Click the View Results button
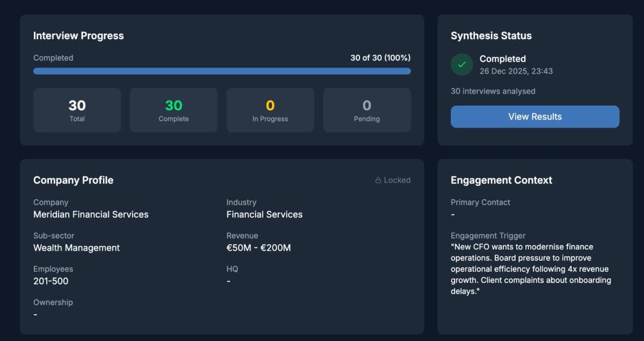644x341 pixels. pos(535,117)
